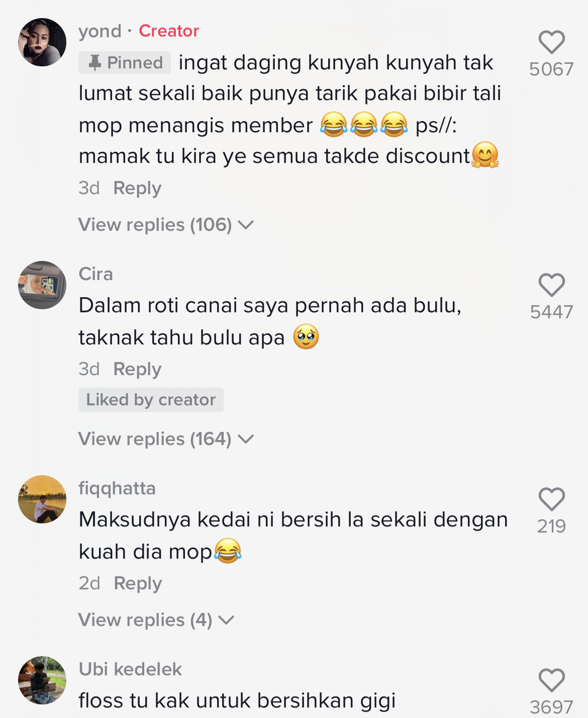Open the Ubi kedelek username link
Image resolution: width=588 pixels, height=718 pixels.
[x=130, y=669]
